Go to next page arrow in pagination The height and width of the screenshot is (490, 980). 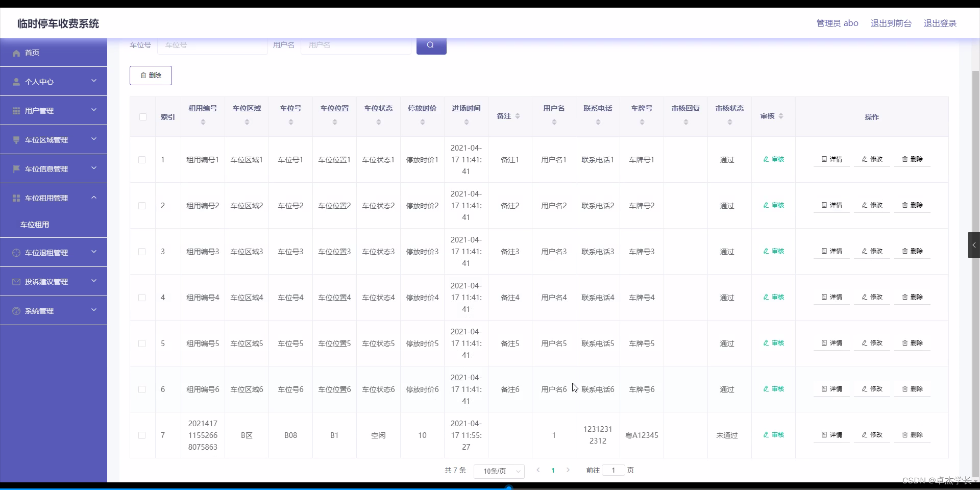(x=568, y=470)
